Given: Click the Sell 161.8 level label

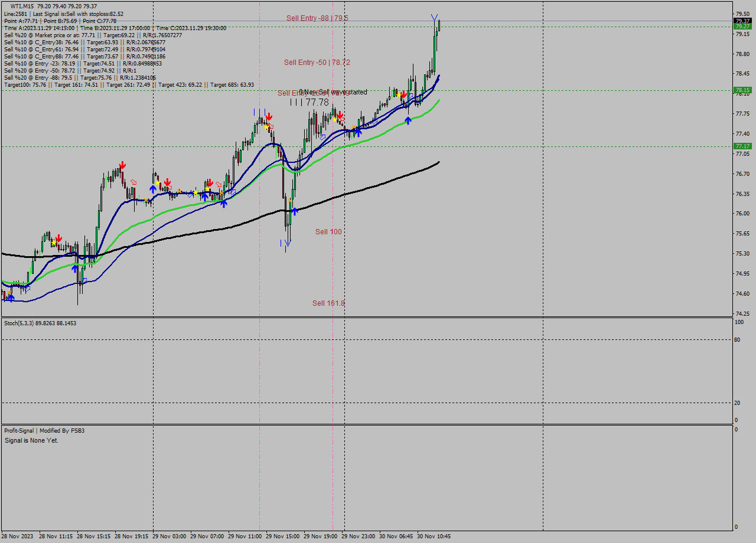Looking at the screenshot, I should click(328, 303).
